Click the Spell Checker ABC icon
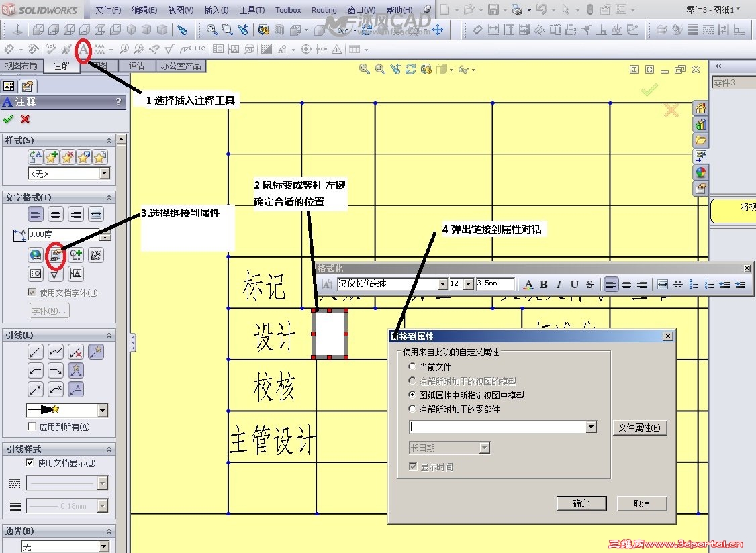 (x=50, y=49)
